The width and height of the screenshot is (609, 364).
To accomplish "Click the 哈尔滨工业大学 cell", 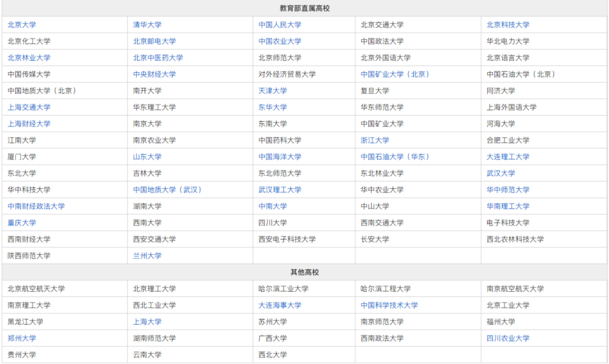I will (304, 288).
